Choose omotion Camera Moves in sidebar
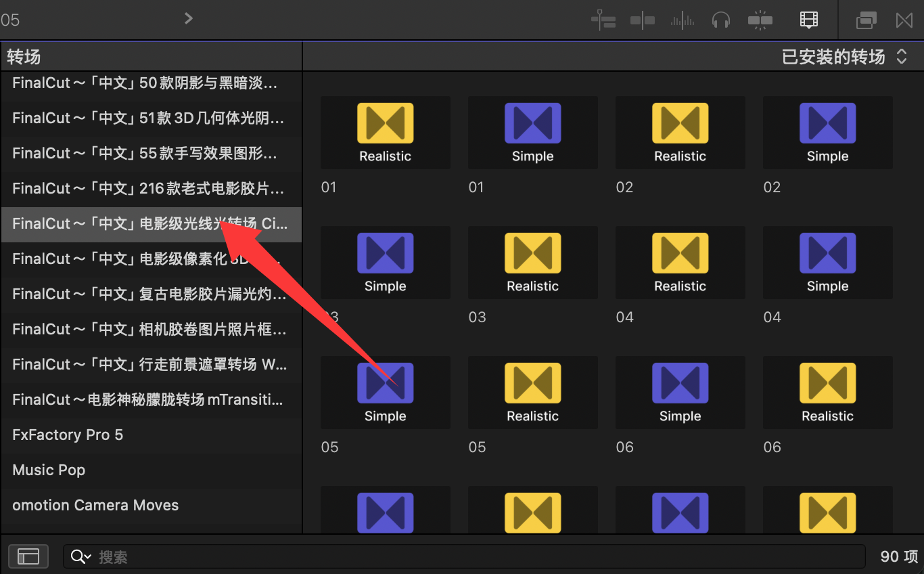Viewport: 924px width, 574px height. (x=95, y=505)
